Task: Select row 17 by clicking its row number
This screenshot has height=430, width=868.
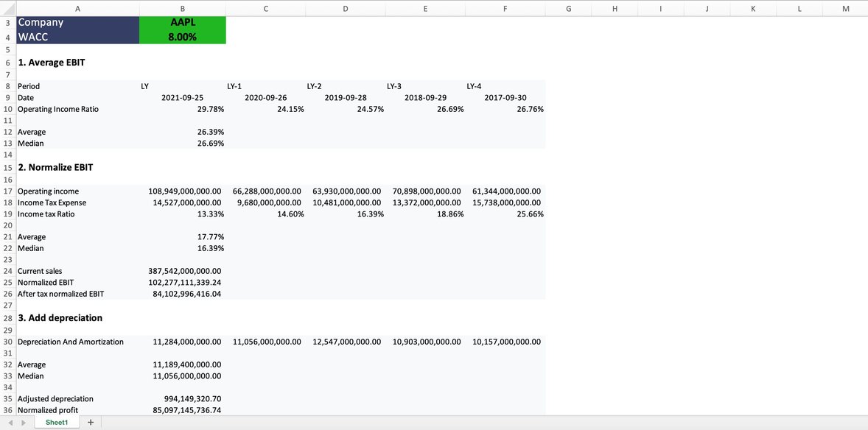Action: 7,191
